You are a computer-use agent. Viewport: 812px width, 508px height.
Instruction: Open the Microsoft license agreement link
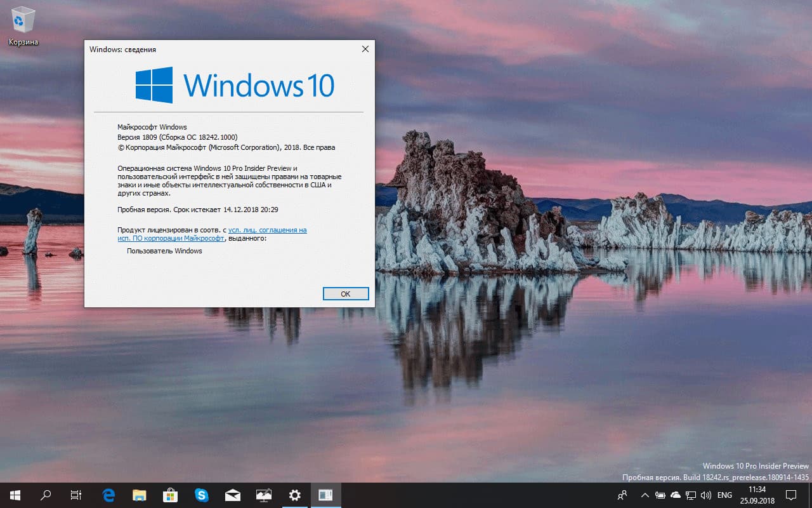[266, 230]
